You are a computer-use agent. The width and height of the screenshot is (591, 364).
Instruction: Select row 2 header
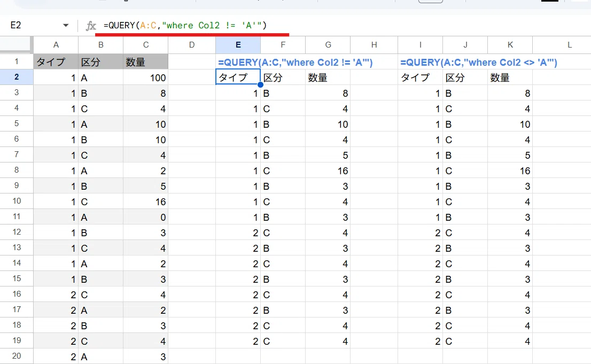tap(17, 77)
